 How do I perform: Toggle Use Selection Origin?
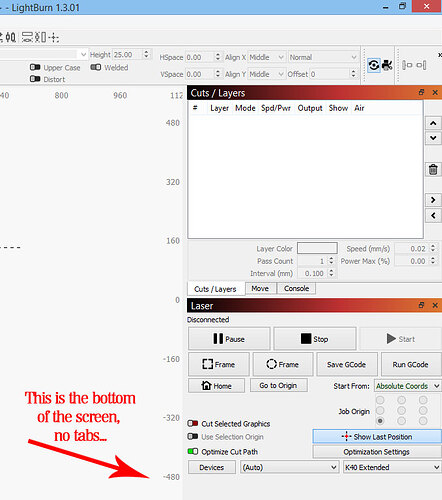click(x=193, y=436)
